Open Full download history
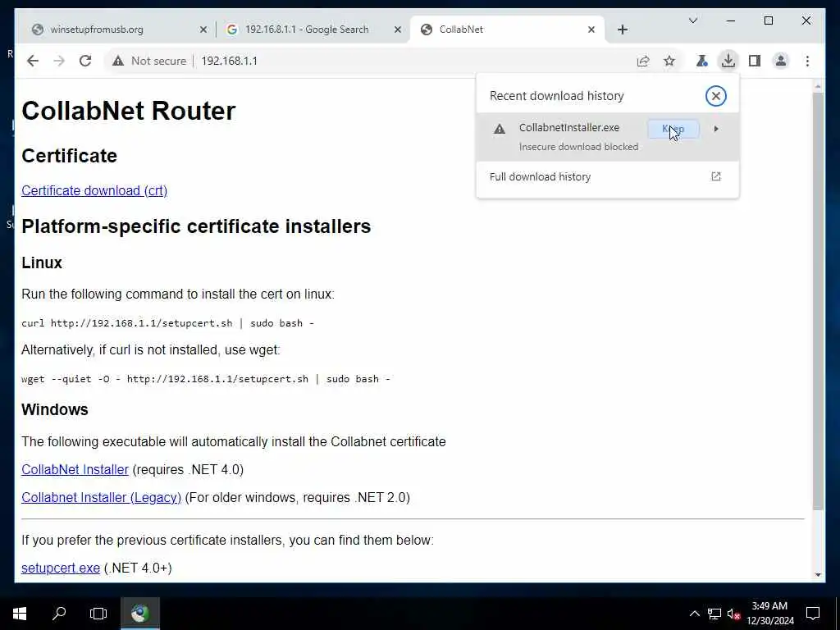 (608, 177)
